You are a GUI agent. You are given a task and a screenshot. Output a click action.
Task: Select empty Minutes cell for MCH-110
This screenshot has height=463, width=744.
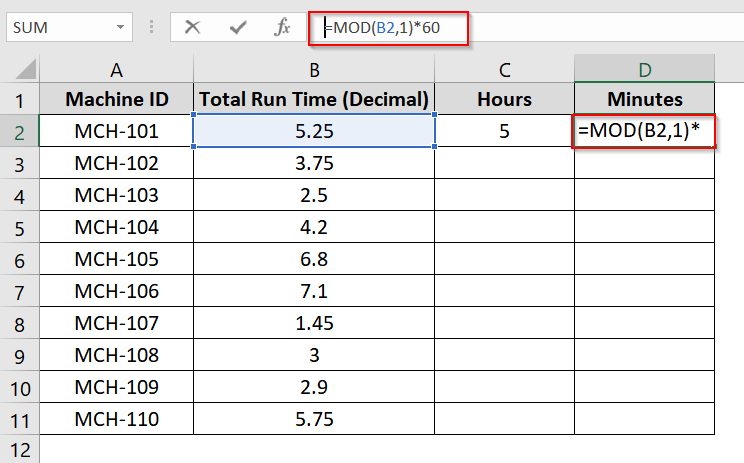[x=644, y=419]
